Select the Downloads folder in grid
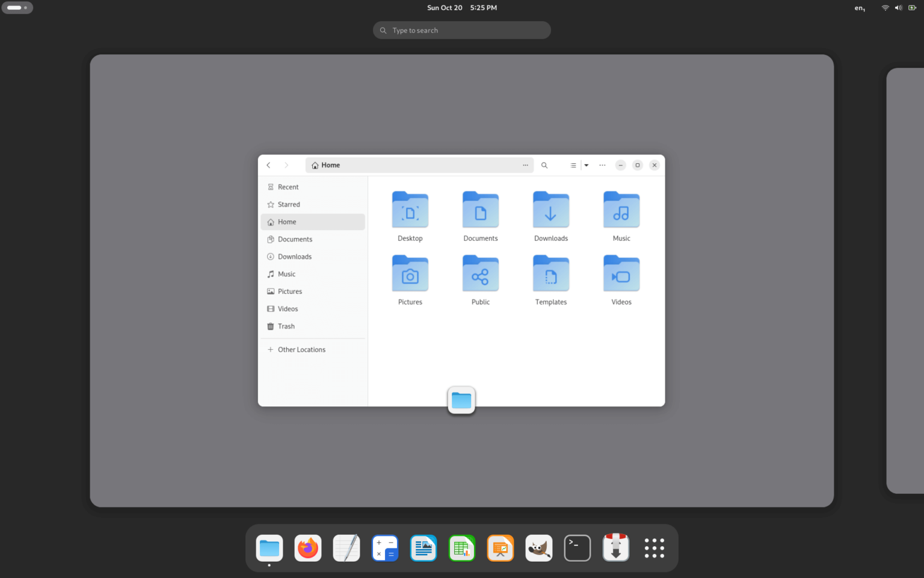 click(x=550, y=217)
